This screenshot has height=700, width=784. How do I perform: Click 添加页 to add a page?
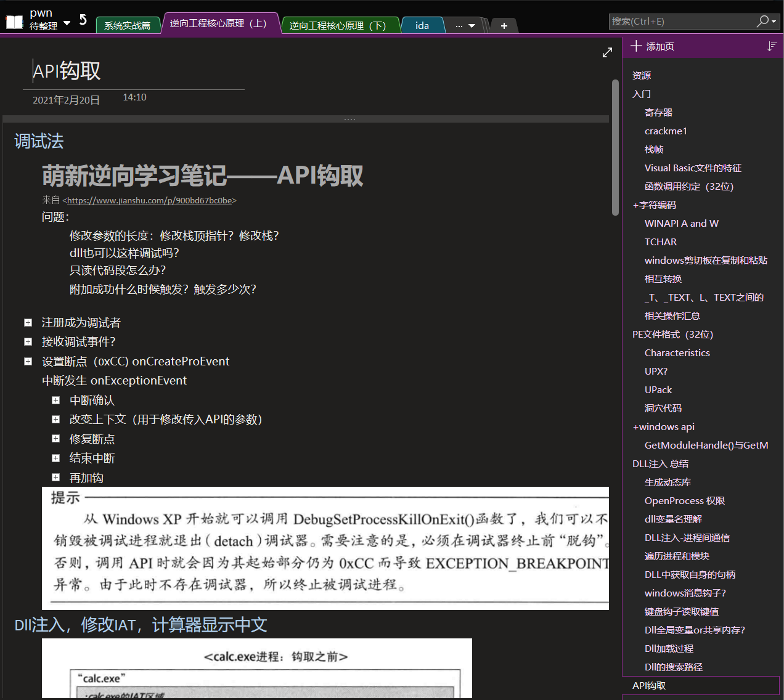[x=653, y=46]
